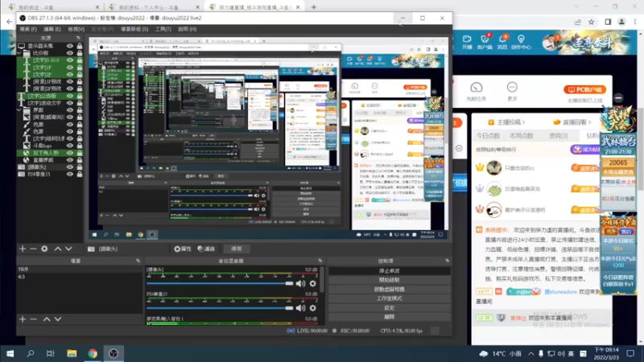Click the orange PC客户端 button
This screenshot has height=362, width=644.
(x=584, y=89)
